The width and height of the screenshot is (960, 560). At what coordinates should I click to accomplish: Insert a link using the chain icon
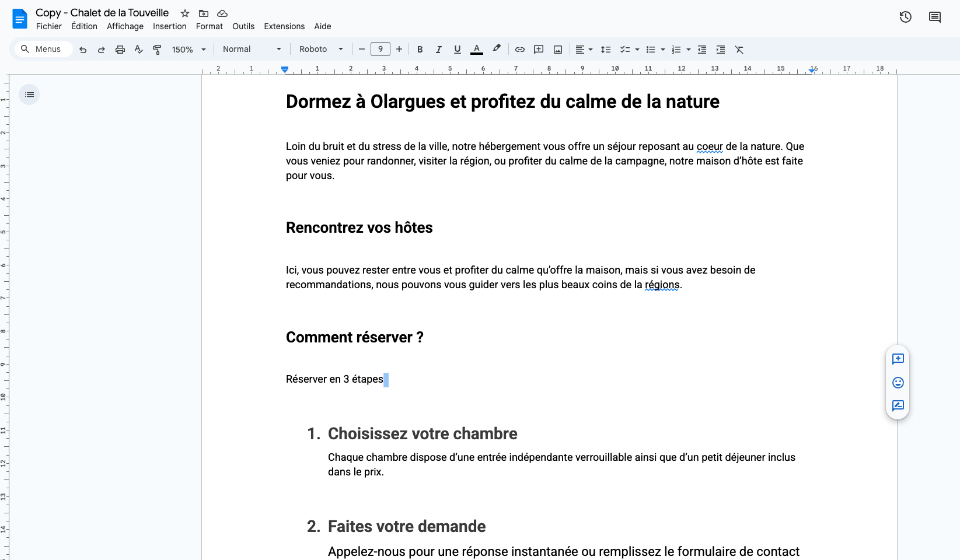(x=520, y=50)
